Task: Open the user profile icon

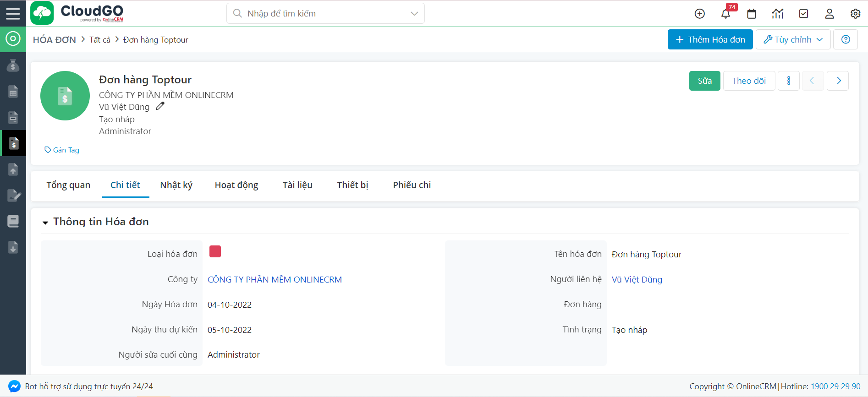Action: [829, 14]
